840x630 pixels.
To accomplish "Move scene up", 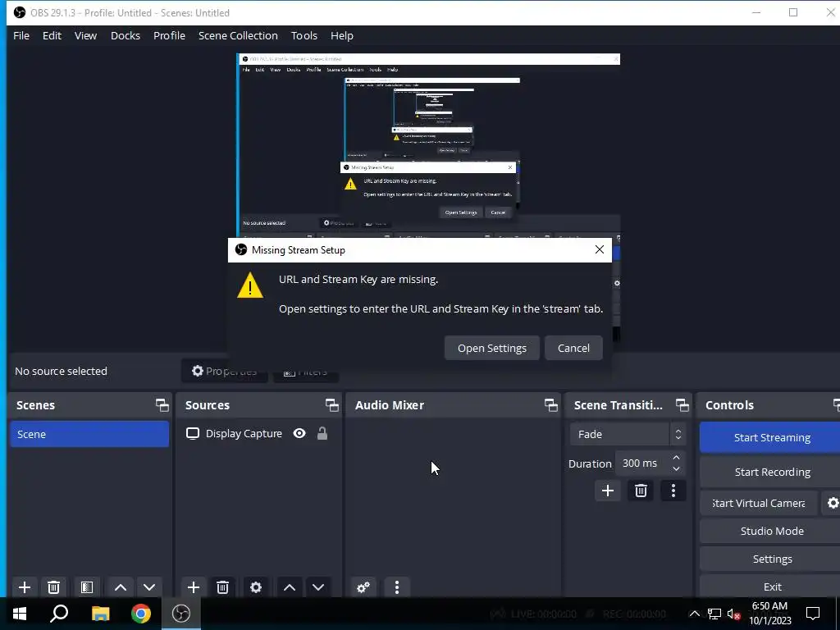I will click(x=121, y=587).
